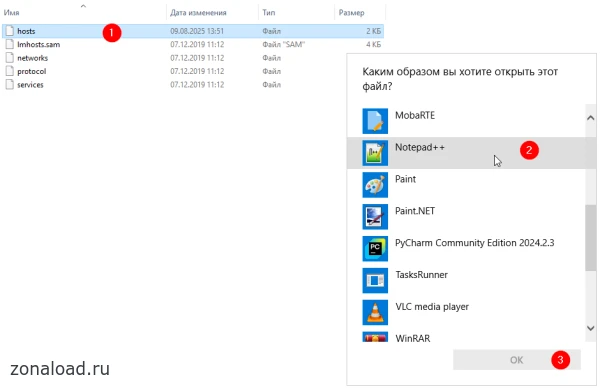Sort by Тип column header
600x389 pixels.
(269, 13)
